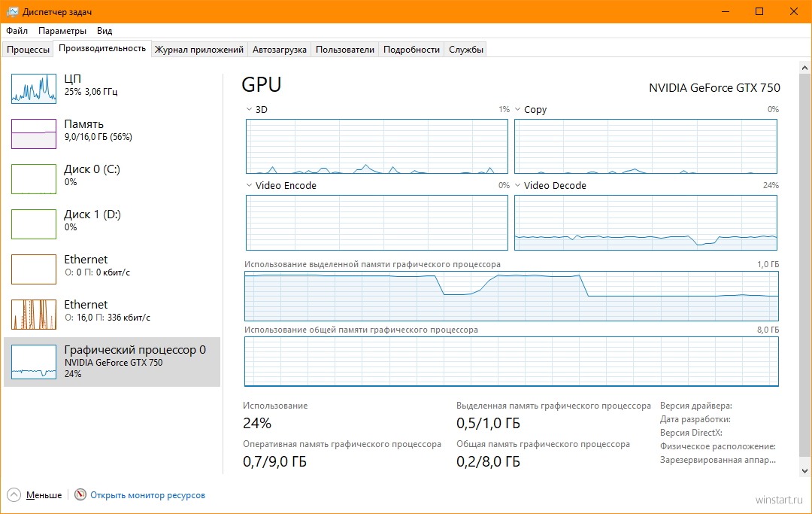Click the 0,2/8,0 ГБ shared memory value
The height and width of the screenshot is (514, 812).
488,461
